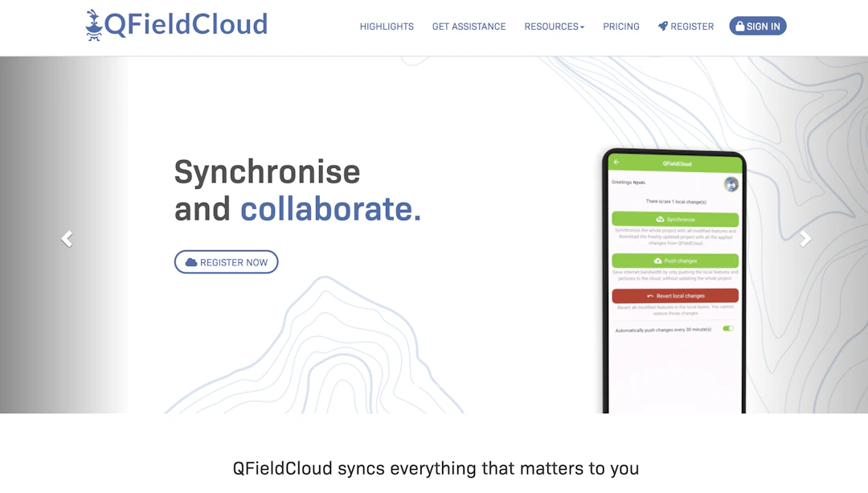Viewport: 868px width, 493px height.
Task: Show previous carousel slide arrow
Action: point(67,239)
